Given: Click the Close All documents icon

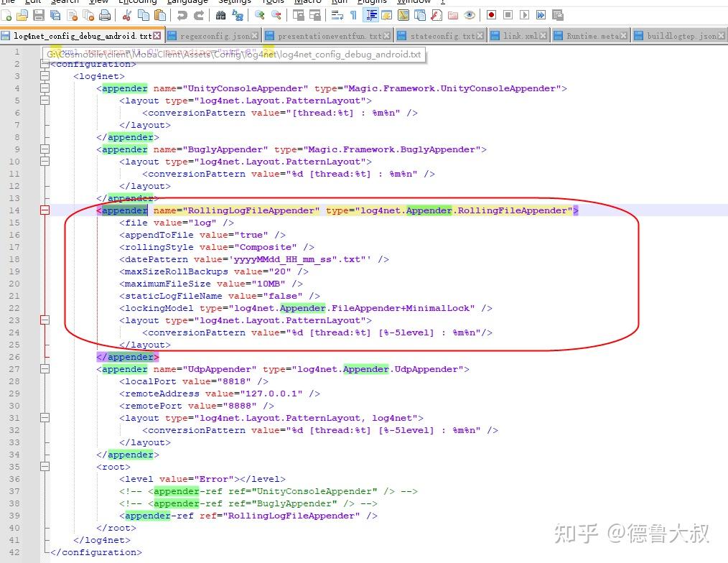Looking at the screenshot, I should click(x=88, y=15).
